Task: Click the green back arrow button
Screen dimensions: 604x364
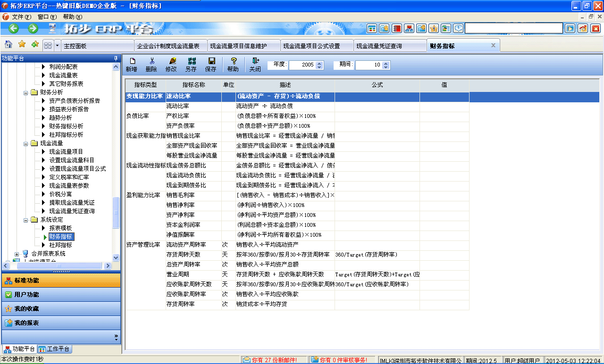Action: 14,28
